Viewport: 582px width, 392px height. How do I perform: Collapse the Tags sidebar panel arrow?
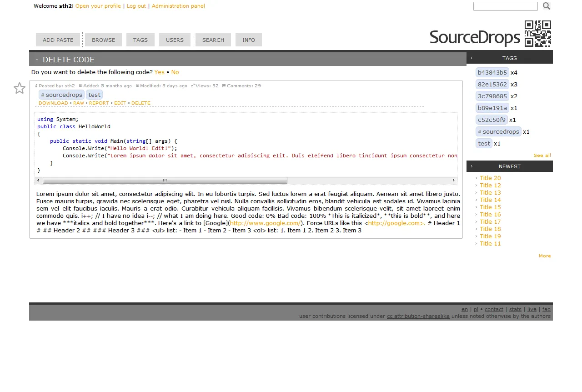click(472, 58)
